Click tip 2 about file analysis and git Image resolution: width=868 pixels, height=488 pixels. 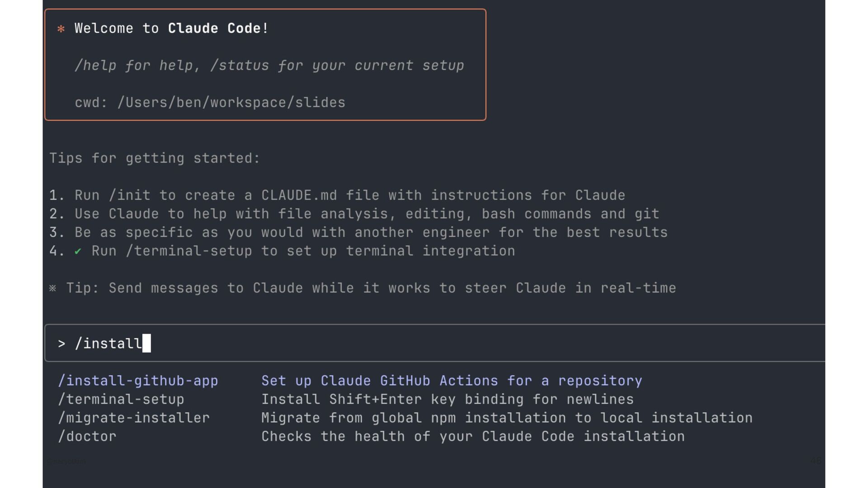coord(354,214)
